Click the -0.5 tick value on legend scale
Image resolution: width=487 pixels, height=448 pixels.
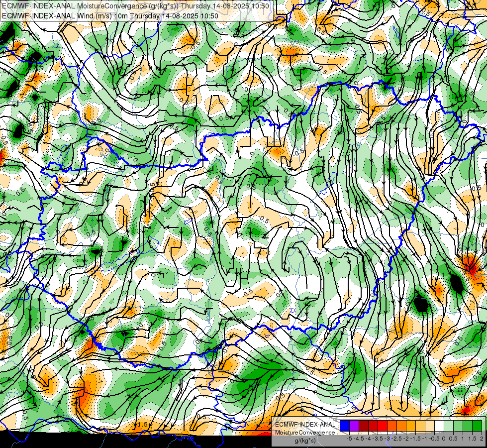[x=434, y=439]
